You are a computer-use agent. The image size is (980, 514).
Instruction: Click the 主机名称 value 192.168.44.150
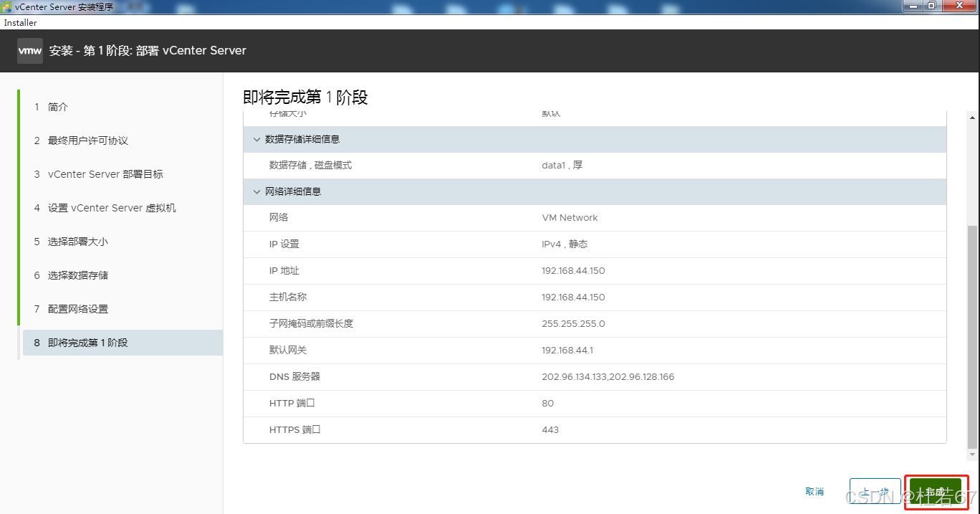click(x=573, y=298)
